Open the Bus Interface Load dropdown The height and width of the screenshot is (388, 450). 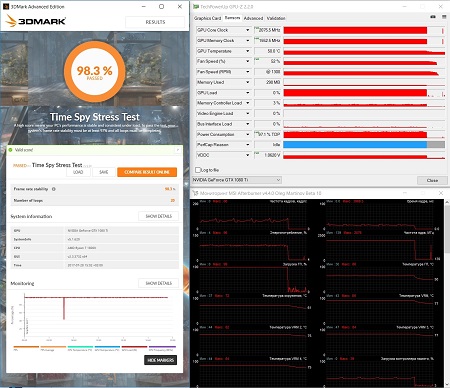tap(247, 124)
